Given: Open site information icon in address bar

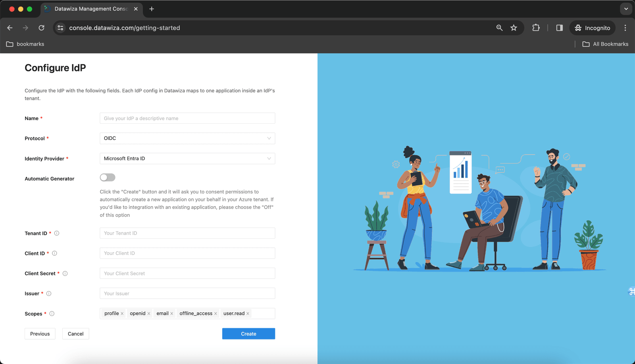Looking at the screenshot, I should click(60, 28).
